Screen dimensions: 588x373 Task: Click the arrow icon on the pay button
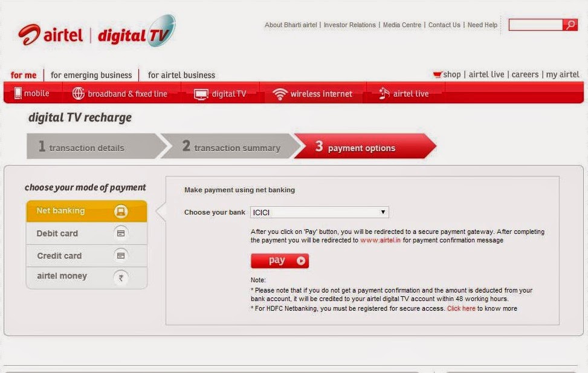pyautogui.click(x=301, y=261)
